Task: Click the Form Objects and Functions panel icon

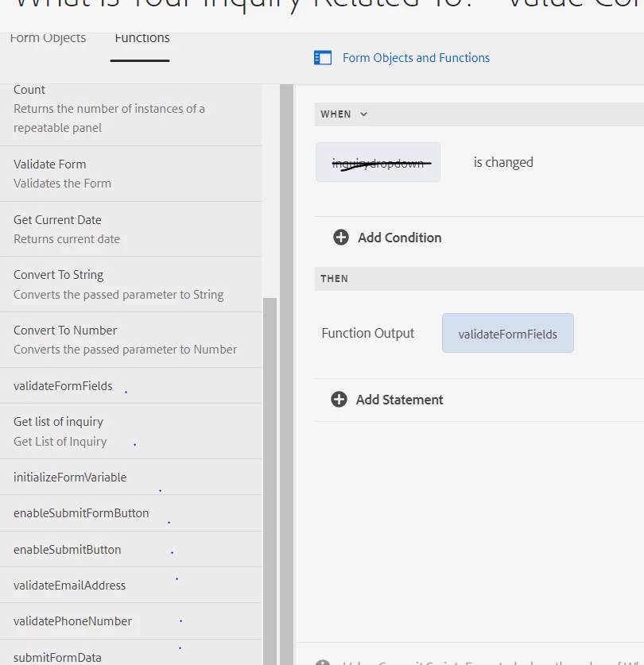Action: tap(322, 57)
